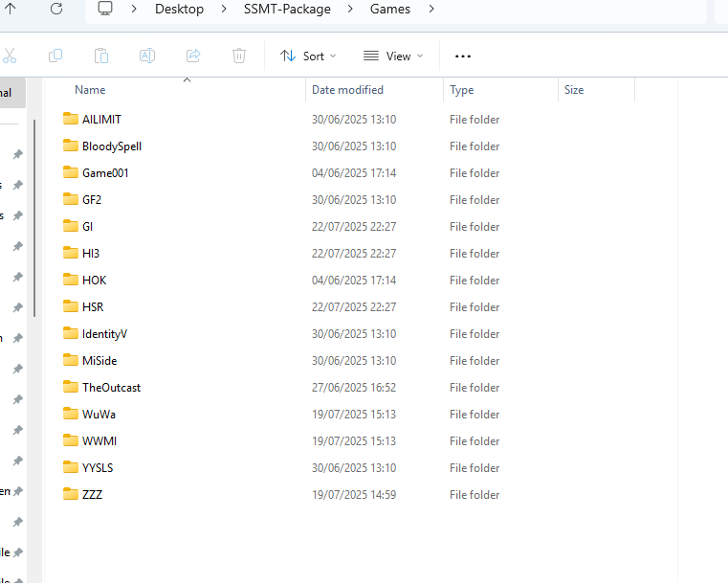Click the TheOutcast folder name
The width and height of the screenshot is (728, 585).
pyautogui.click(x=111, y=388)
